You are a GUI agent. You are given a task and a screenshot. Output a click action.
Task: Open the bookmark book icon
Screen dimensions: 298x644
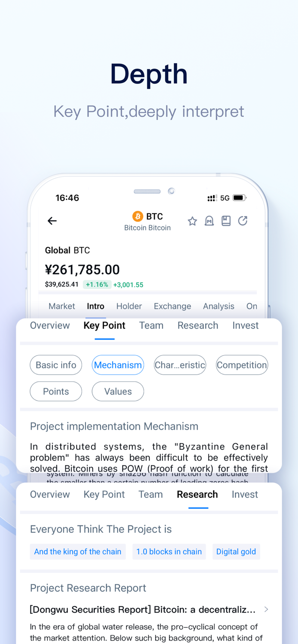(x=226, y=221)
